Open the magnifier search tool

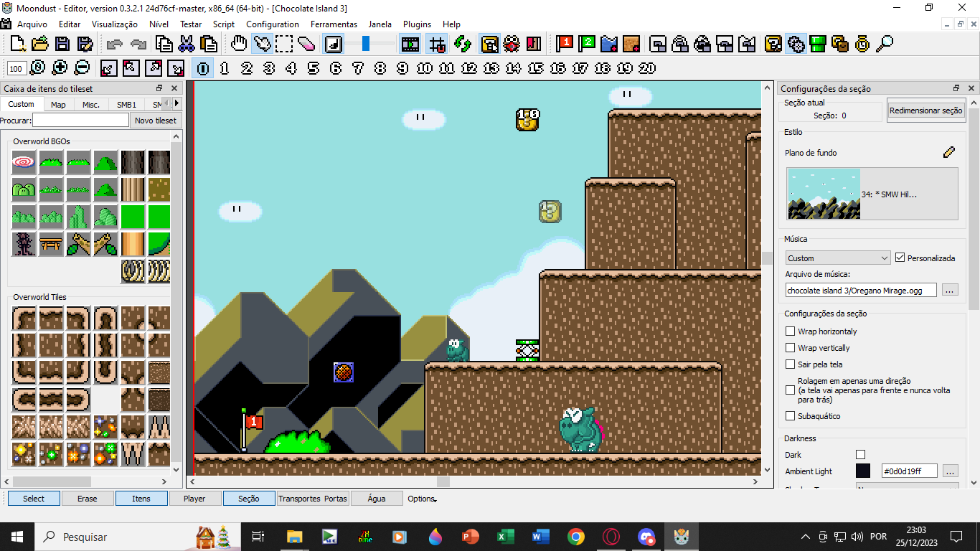tap(885, 44)
